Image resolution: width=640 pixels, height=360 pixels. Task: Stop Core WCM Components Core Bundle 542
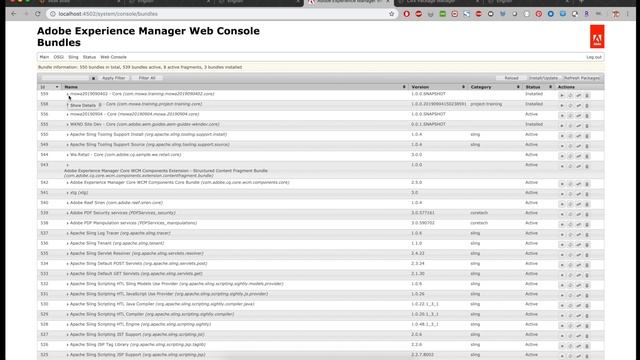[x=562, y=184]
